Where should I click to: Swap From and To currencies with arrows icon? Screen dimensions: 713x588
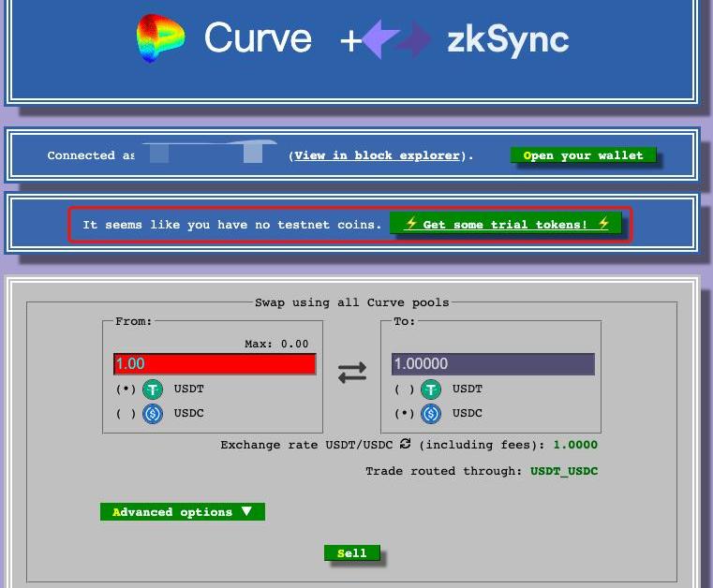point(352,372)
